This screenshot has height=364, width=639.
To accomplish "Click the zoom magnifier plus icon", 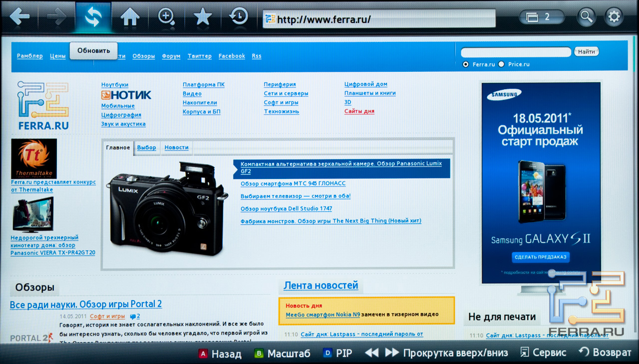I will (x=166, y=17).
